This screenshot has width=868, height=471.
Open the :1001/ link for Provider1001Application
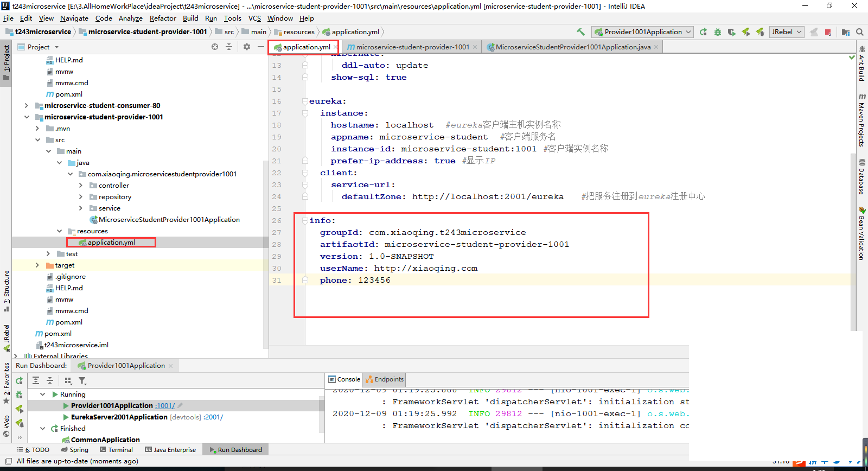[165, 406]
